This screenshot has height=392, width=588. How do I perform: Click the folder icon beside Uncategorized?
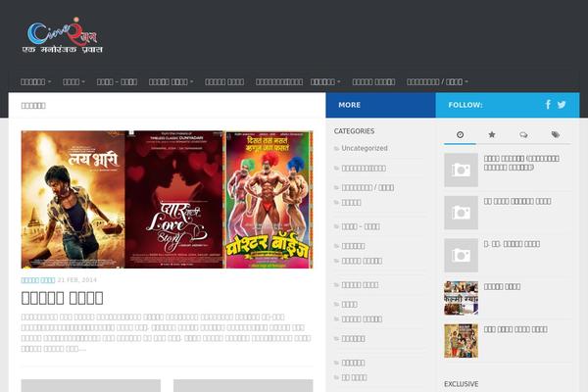point(337,149)
